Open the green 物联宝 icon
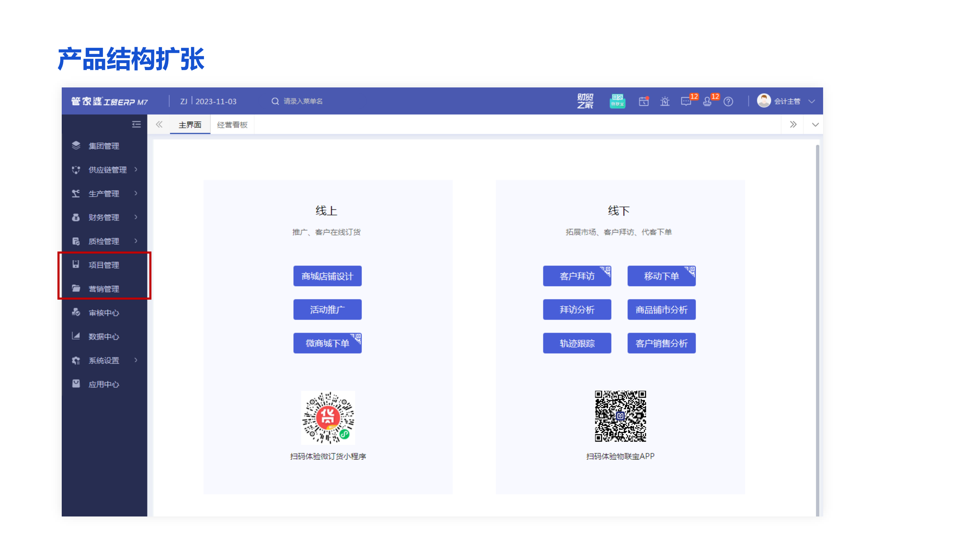Viewport: 980px width, 551px height. [x=617, y=101]
